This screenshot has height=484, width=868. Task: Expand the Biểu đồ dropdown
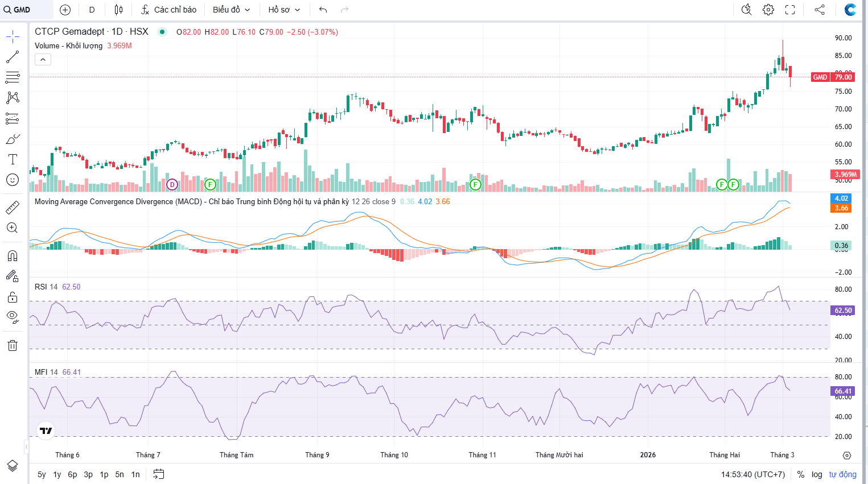231,10
